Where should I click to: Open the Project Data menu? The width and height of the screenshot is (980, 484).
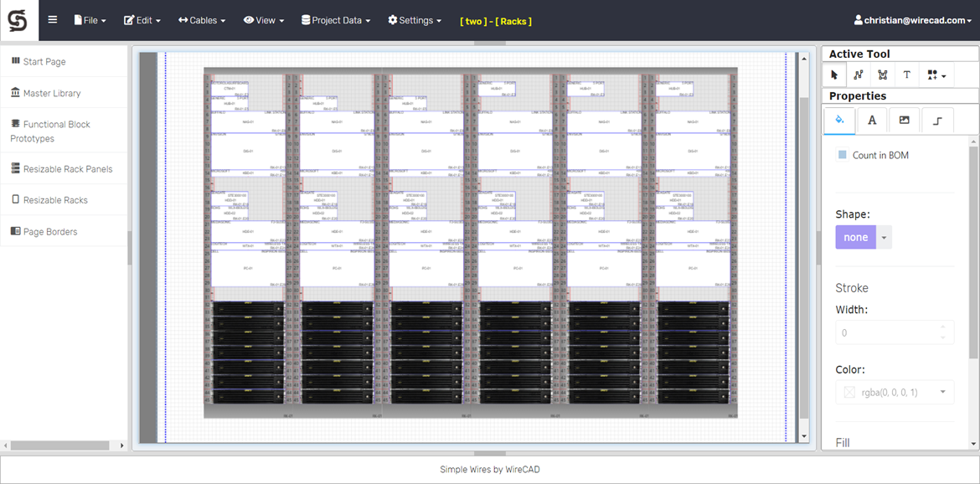click(336, 20)
